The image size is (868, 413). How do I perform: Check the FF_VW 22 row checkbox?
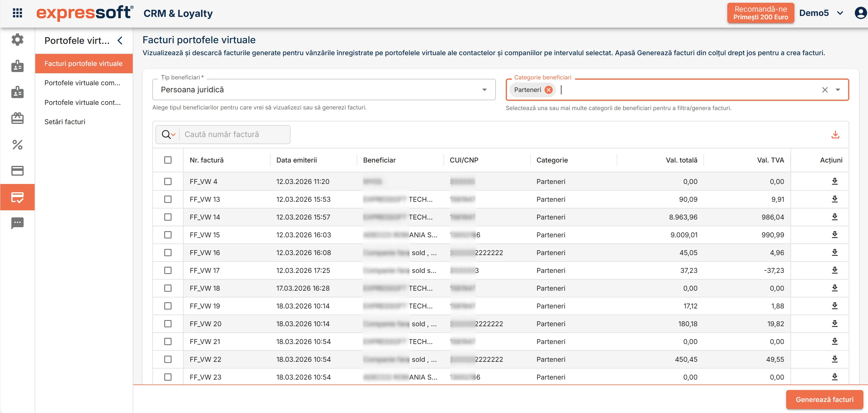168,359
